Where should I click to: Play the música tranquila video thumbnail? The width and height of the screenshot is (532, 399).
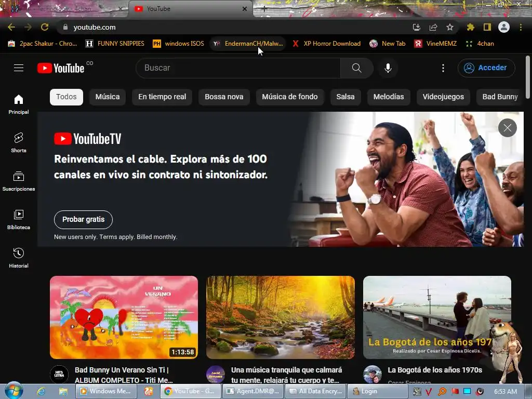[x=281, y=317]
